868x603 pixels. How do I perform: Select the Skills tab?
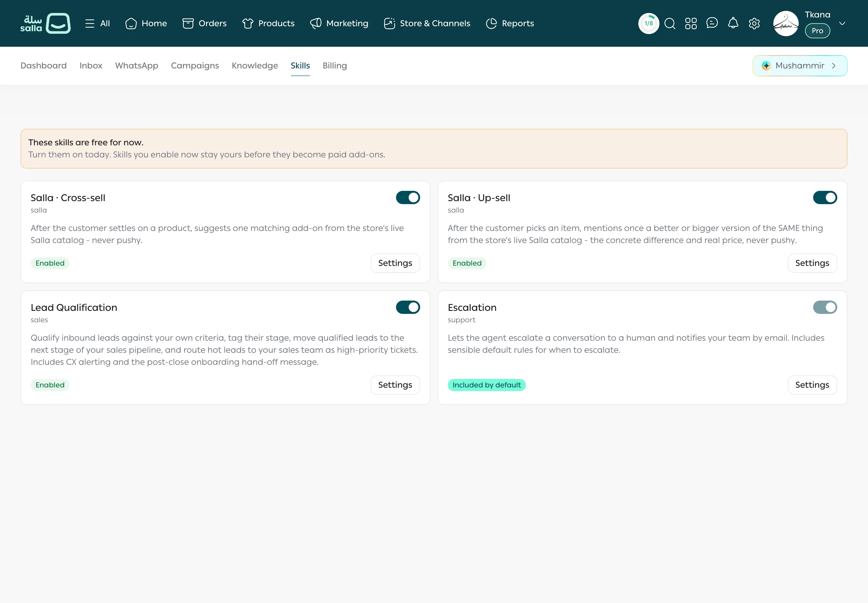click(x=300, y=66)
